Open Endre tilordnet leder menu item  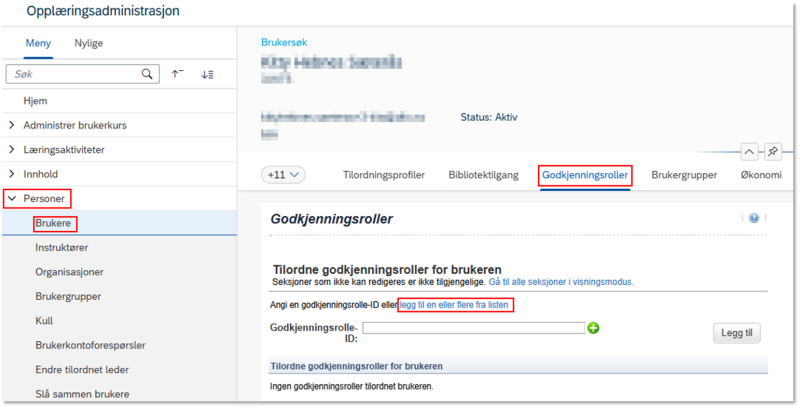(x=82, y=370)
